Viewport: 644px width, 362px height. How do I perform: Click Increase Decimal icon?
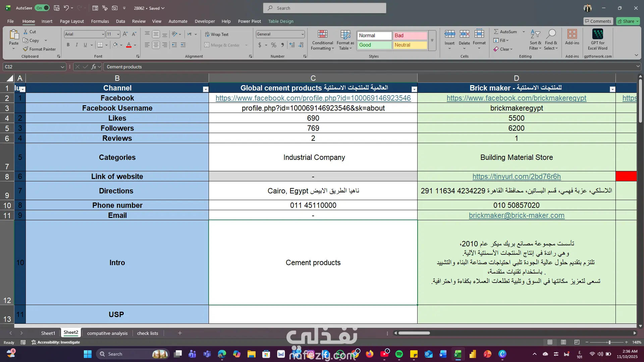[x=292, y=45]
